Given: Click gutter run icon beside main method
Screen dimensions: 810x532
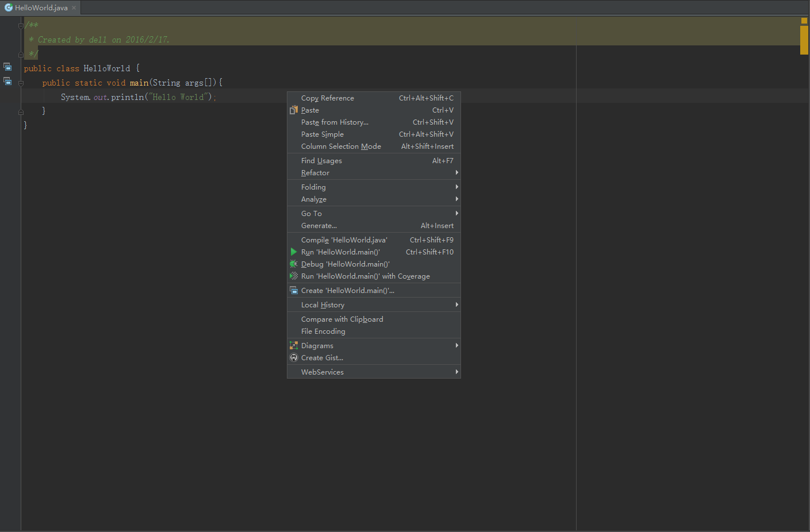Looking at the screenshot, I should [x=7, y=81].
